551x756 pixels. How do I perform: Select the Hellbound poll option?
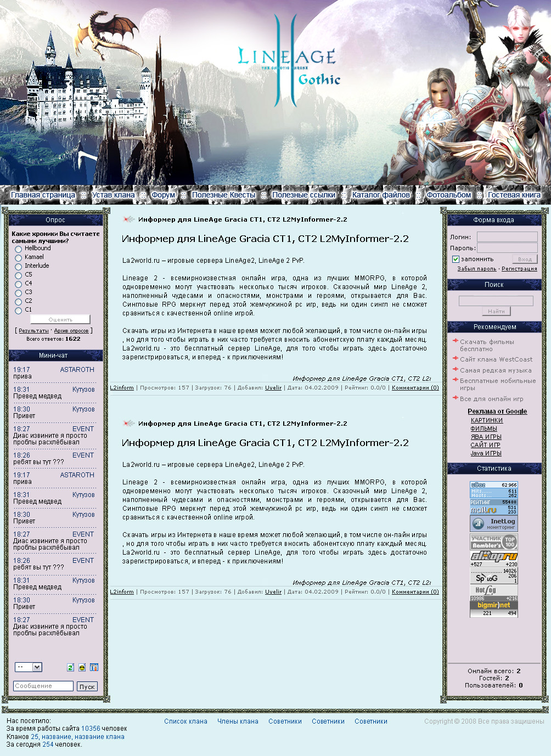(x=18, y=249)
